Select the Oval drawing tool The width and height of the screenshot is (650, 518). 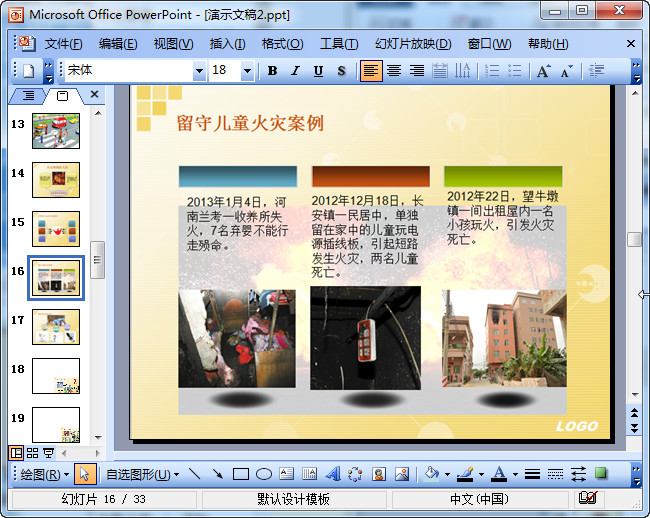(x=264, y=474)
